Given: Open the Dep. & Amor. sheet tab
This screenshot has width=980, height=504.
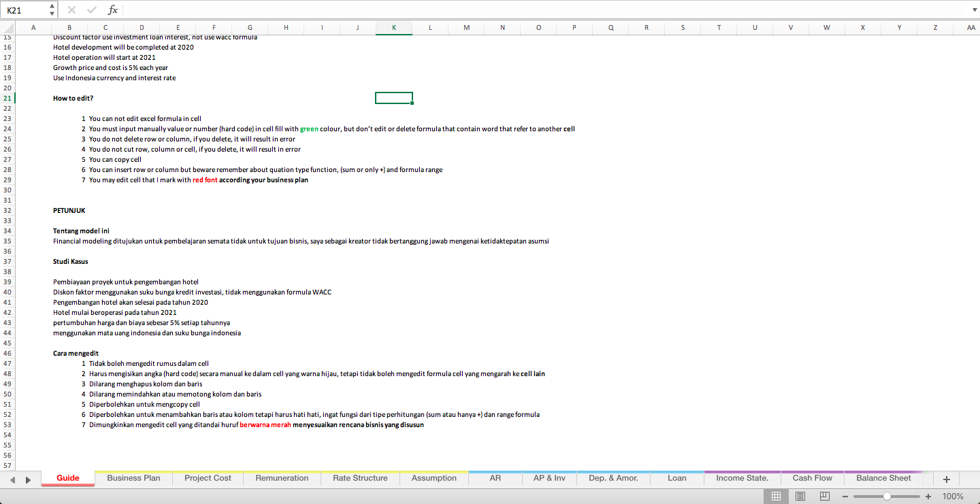Looking at the screenshot, I should pyautogui.click(x=613, y=478).
